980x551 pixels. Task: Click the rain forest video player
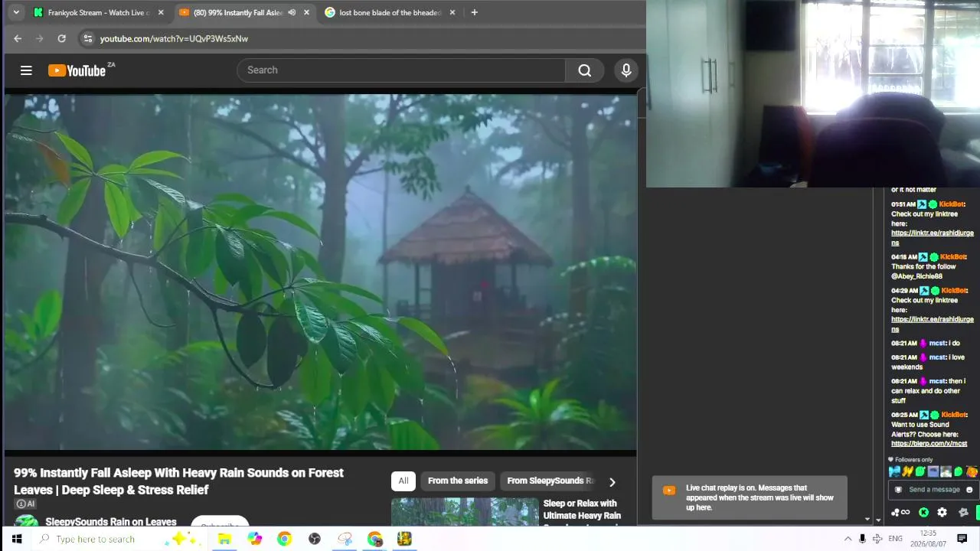(x=321, y=272)
